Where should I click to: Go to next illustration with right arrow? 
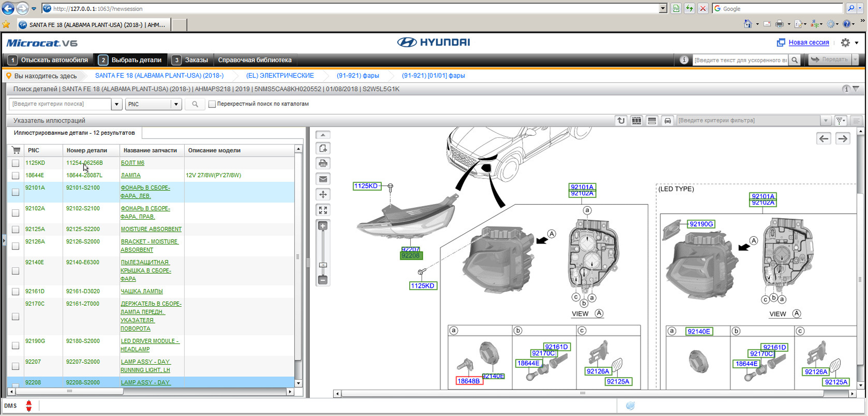tap(843, 139)
